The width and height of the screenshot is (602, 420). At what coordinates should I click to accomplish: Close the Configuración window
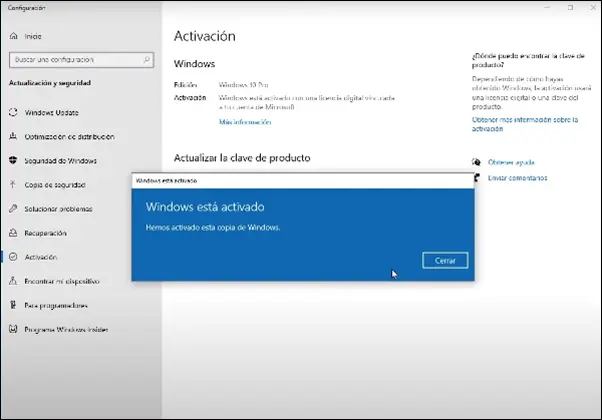[593, 7]
